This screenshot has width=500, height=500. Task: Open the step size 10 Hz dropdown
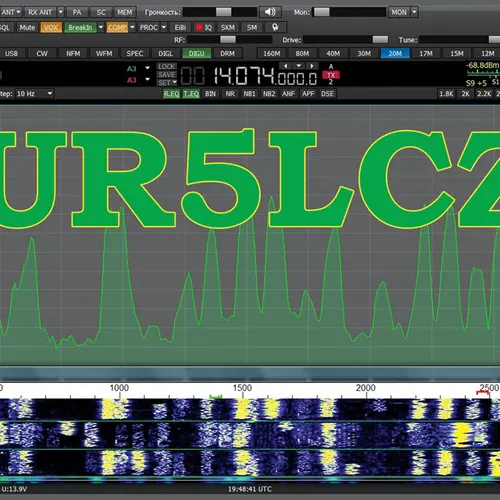click(35, 94)
